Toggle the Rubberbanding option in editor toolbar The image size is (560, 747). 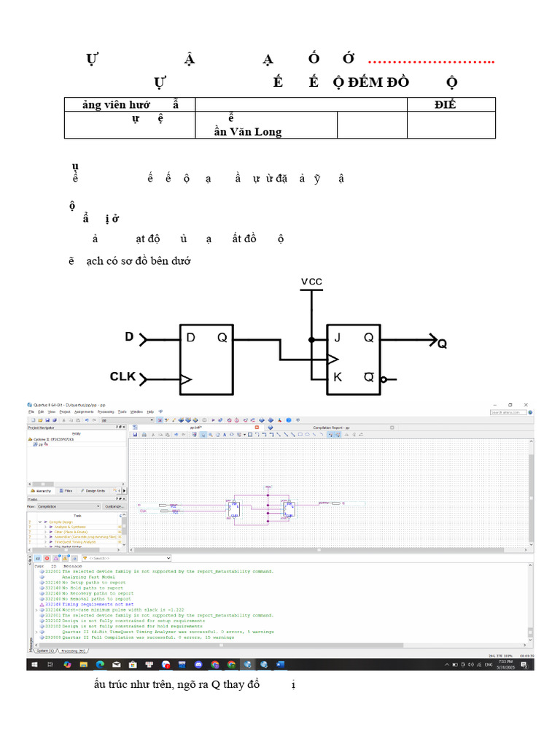330,435
